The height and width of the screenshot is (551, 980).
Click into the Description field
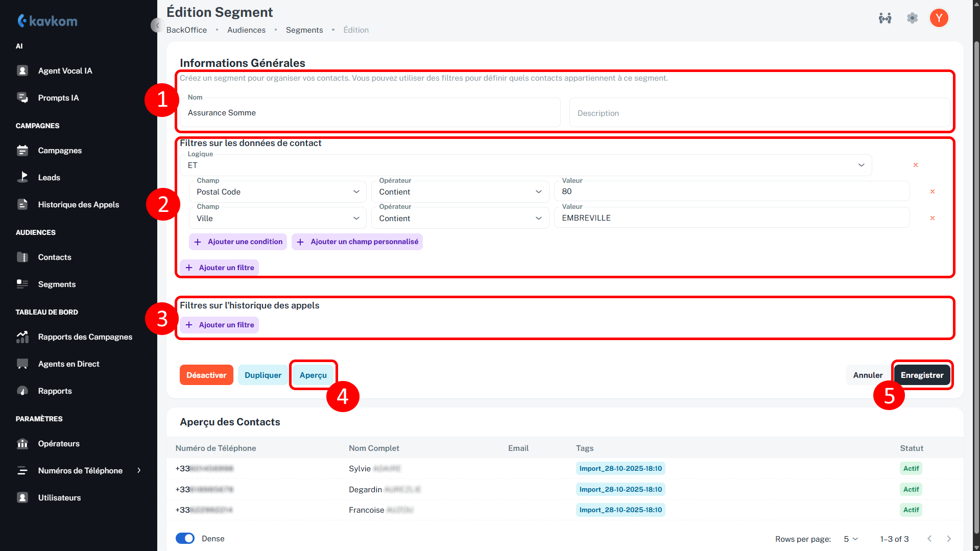coord(759,113)
